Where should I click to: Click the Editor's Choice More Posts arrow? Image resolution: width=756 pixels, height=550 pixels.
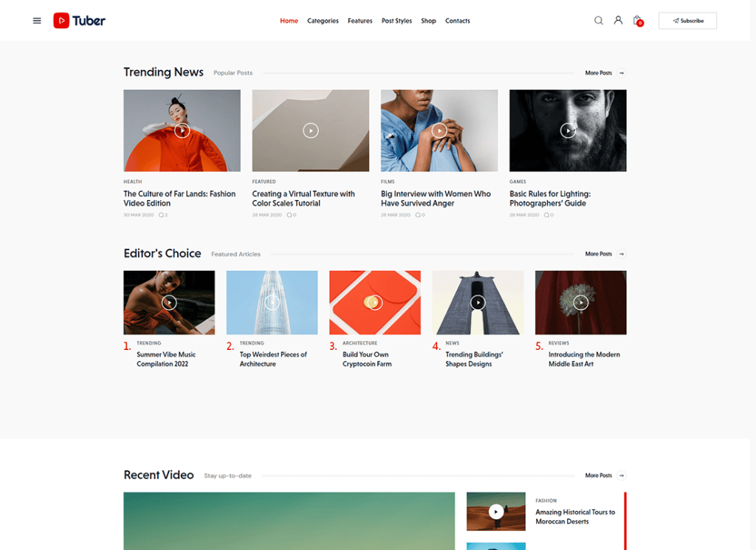click(x=622, y=254)
